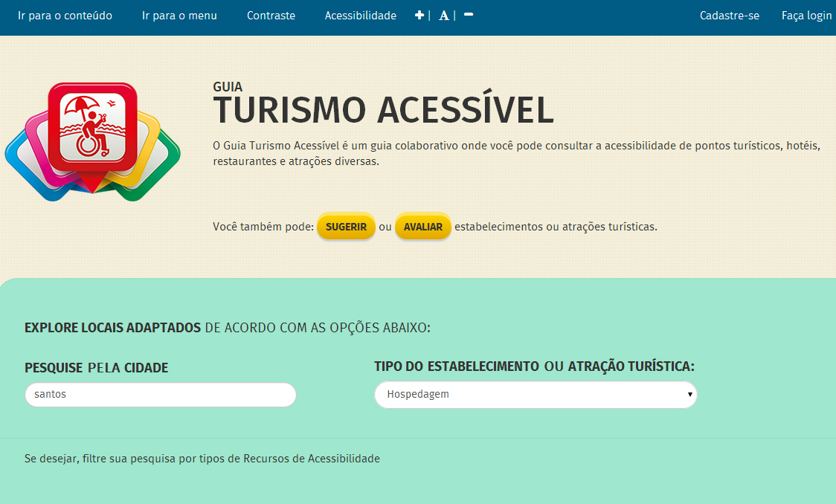Screen dimensions: 836x504
Task: Click the city search field containing santos
Action: 160,395
